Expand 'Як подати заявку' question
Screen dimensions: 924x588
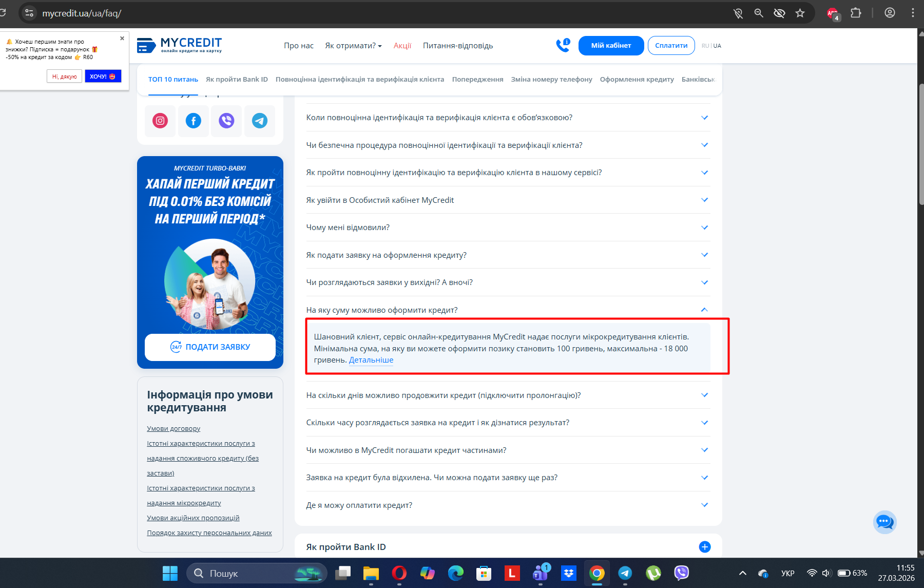click(x=508, y=255)
